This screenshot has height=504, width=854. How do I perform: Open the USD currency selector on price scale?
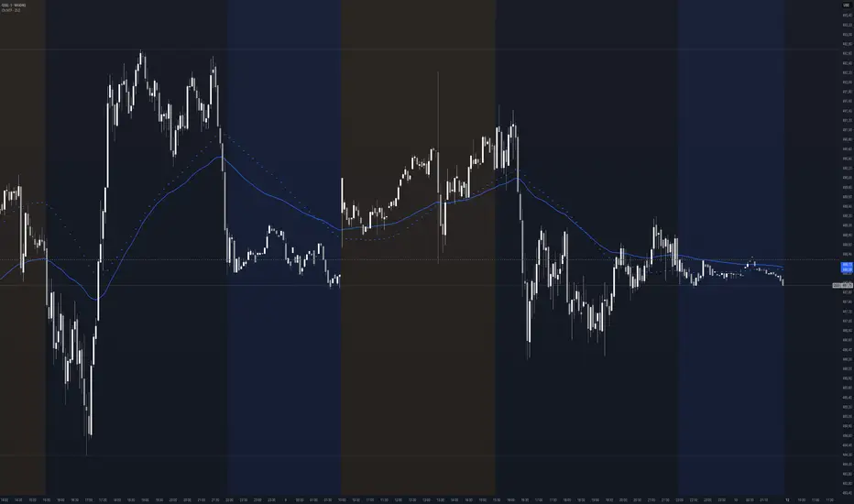[847, 5]
